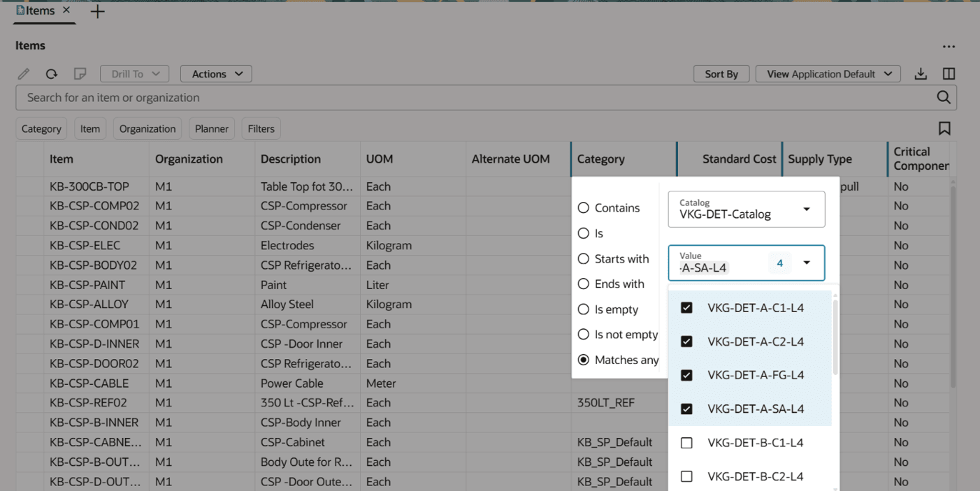The width and height of the screenshot is (980, 491).
Task: Click the Electrodes description cell
Action: pos(287,246)
